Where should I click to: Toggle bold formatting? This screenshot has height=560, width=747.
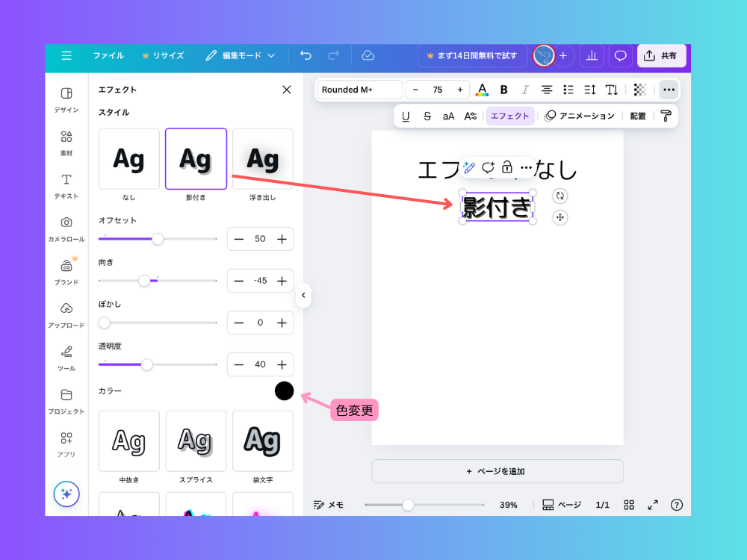pos(504,90)
